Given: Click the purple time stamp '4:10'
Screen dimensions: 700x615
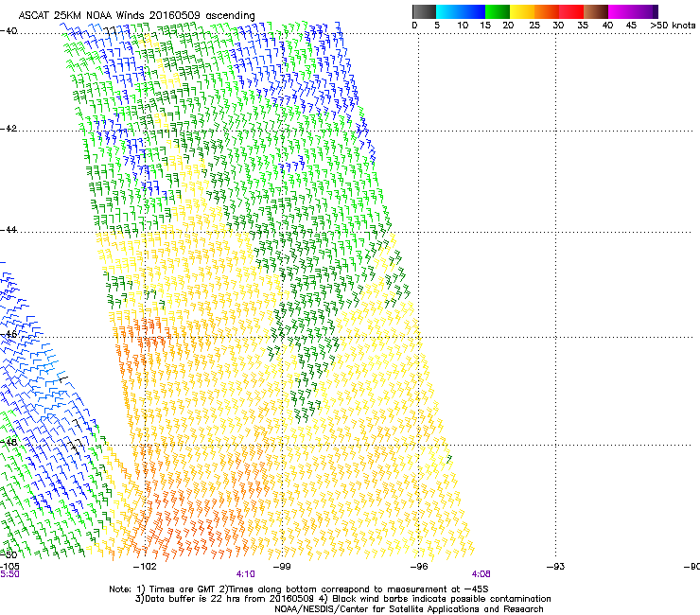Looking at the screenshot, I should point(246,574).
